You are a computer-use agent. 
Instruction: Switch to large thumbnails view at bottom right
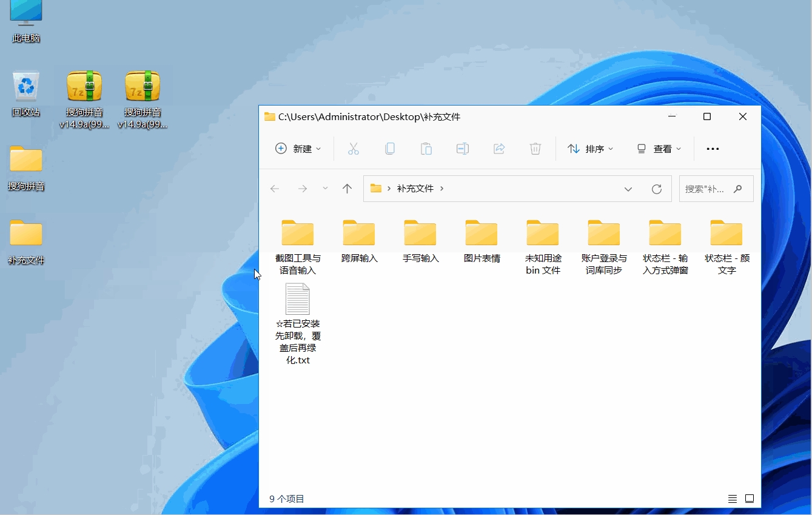(x=750, y=498)
